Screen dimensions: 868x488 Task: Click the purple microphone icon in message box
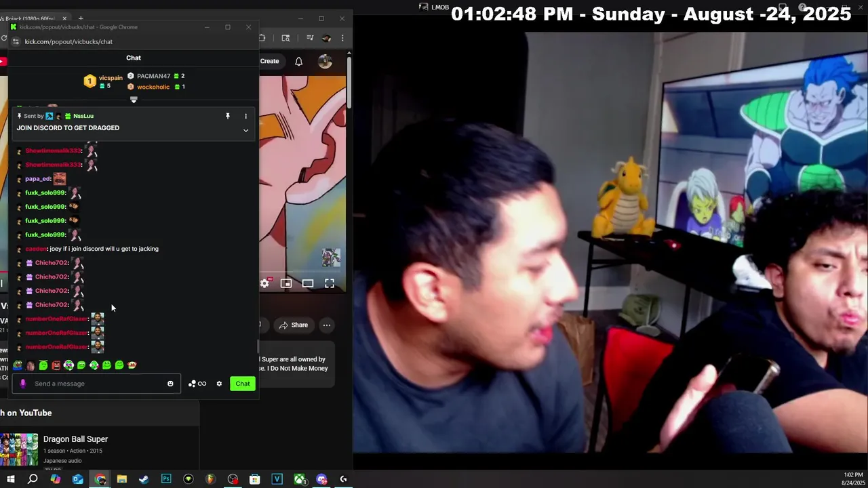coord(23,384)
